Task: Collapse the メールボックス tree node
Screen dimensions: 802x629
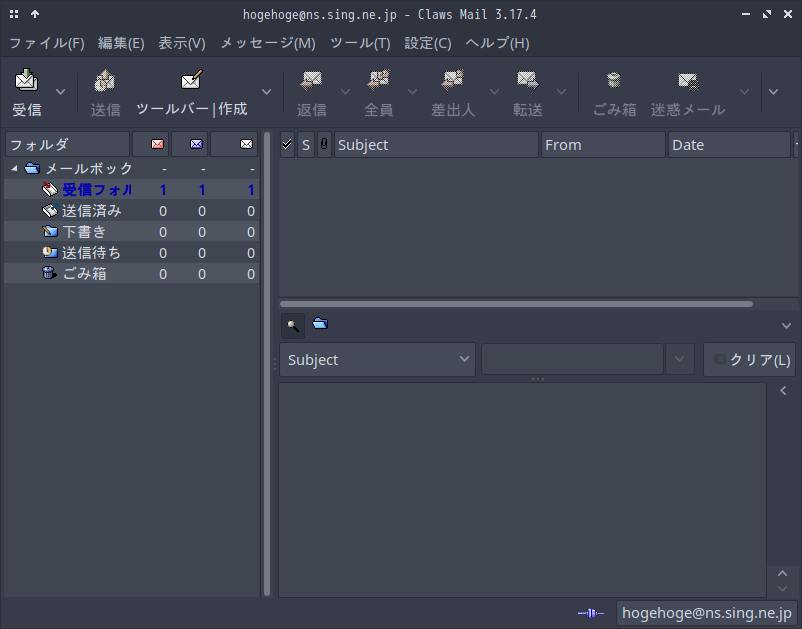Action: click(14, 168)
